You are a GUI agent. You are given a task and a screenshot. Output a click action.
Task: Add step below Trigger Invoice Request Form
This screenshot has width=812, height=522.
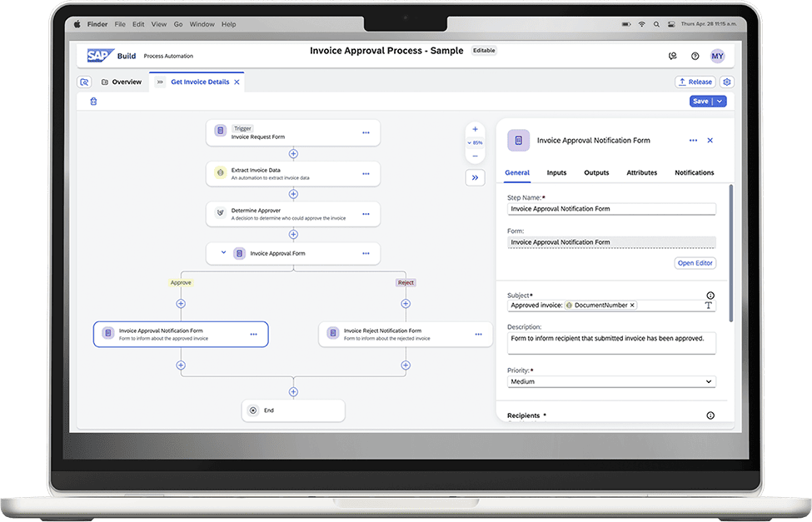coord(293,154)
